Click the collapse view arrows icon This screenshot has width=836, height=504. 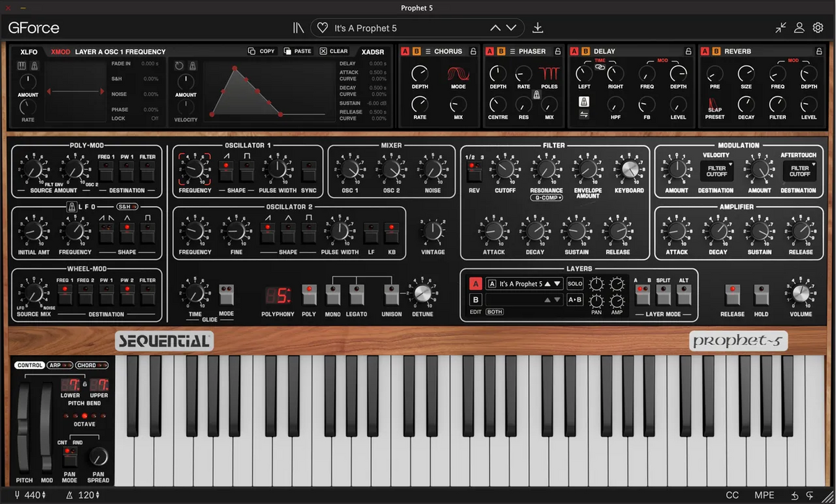click(x=780, y=28)
